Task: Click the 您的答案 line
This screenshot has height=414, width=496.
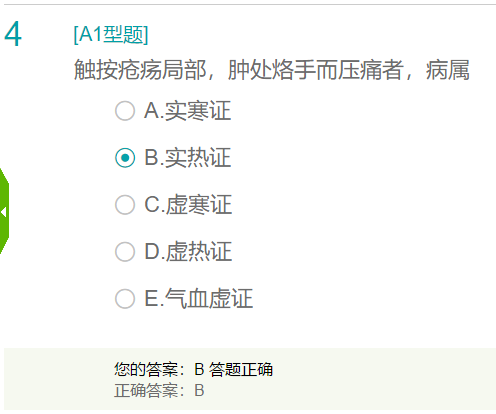Action: 193,369
